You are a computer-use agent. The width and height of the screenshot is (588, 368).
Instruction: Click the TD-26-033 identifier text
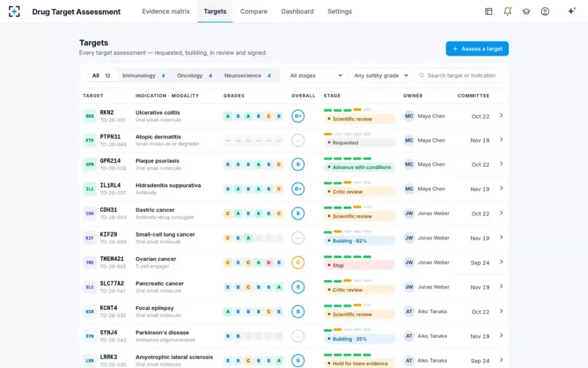(113, 217)
